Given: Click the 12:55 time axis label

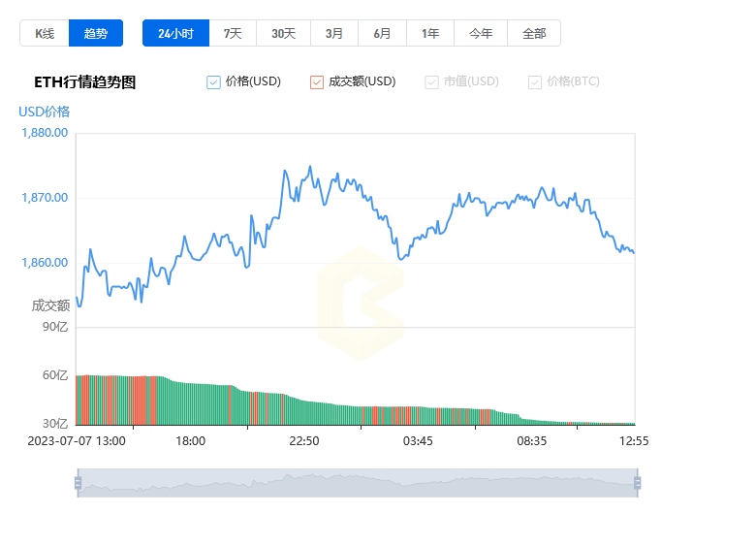Looking at the screenshot, I should point(634,441).
